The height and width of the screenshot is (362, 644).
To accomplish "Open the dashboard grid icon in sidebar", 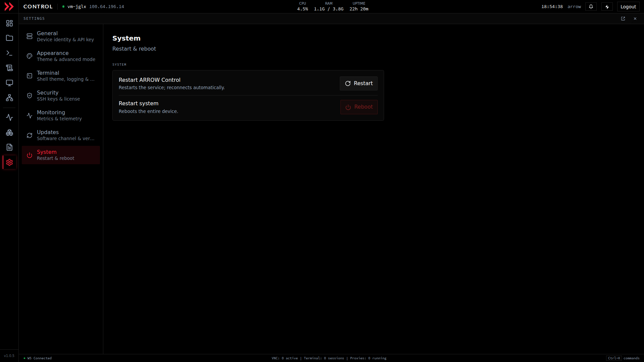I will pyautogui.click(x=9, y=23).
